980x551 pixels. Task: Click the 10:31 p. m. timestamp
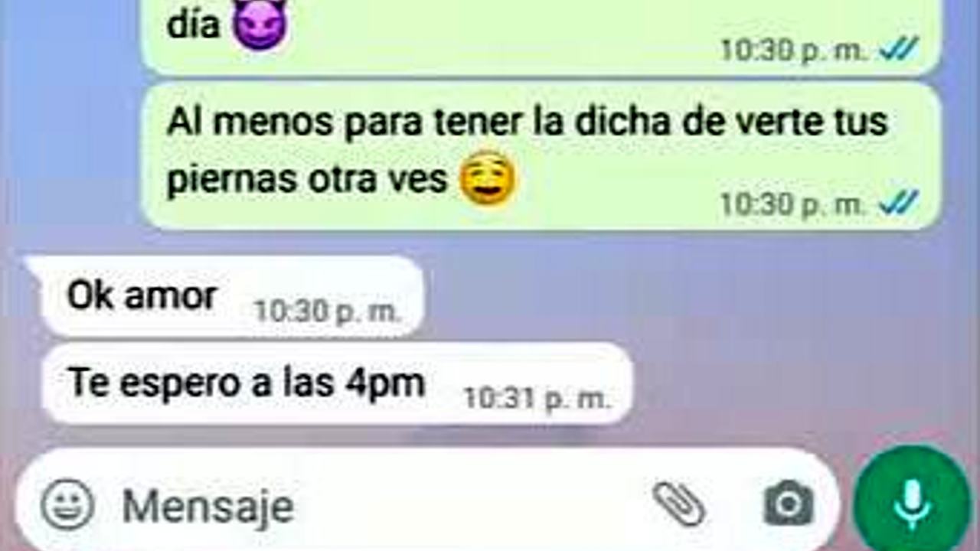click(537, 399)
